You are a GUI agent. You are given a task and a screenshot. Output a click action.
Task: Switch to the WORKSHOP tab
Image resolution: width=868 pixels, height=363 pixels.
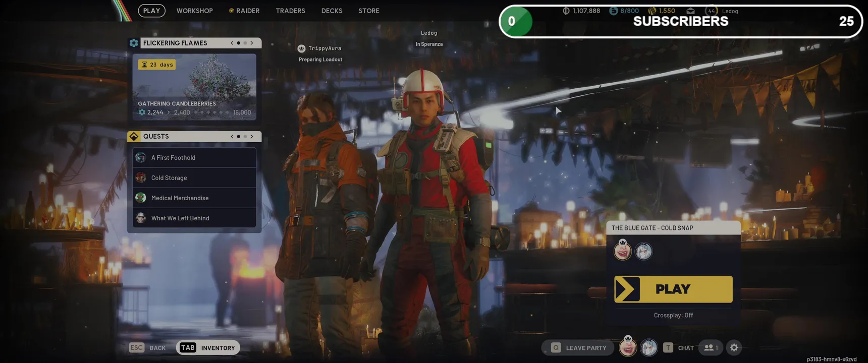(x=194, y=11)
